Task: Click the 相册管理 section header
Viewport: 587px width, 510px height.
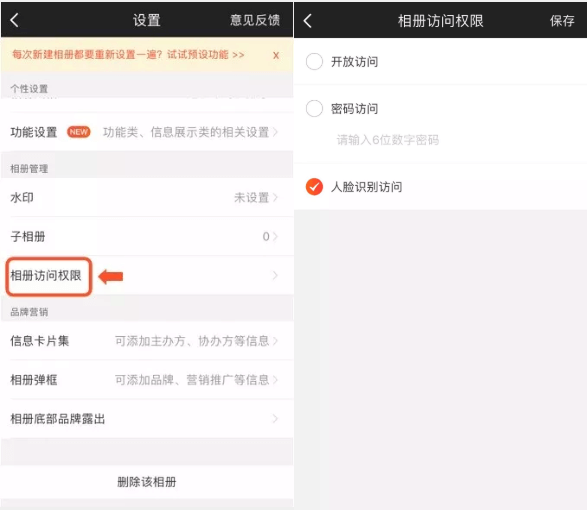Action: [x=29, y=169]
